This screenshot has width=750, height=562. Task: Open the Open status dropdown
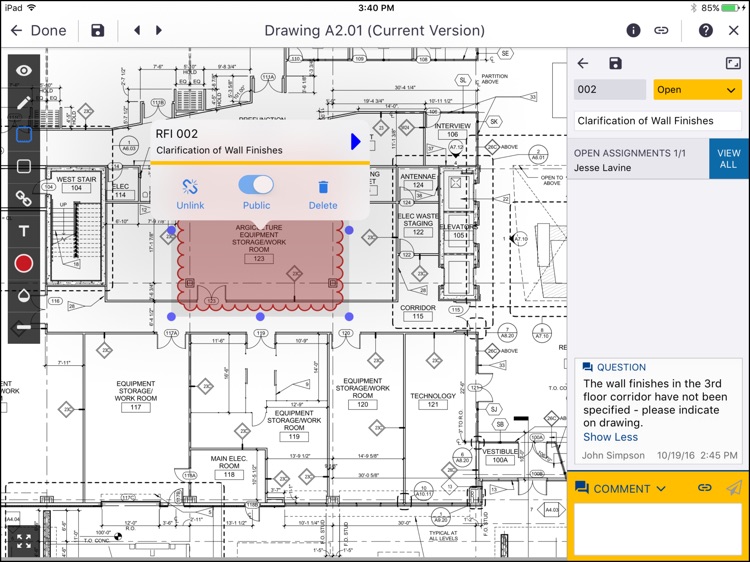pyautogui.click(x=697, y=90)
